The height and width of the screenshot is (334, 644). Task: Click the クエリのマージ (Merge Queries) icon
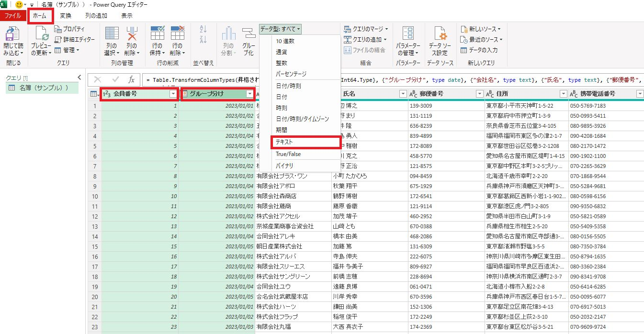(x=347, y=29)
